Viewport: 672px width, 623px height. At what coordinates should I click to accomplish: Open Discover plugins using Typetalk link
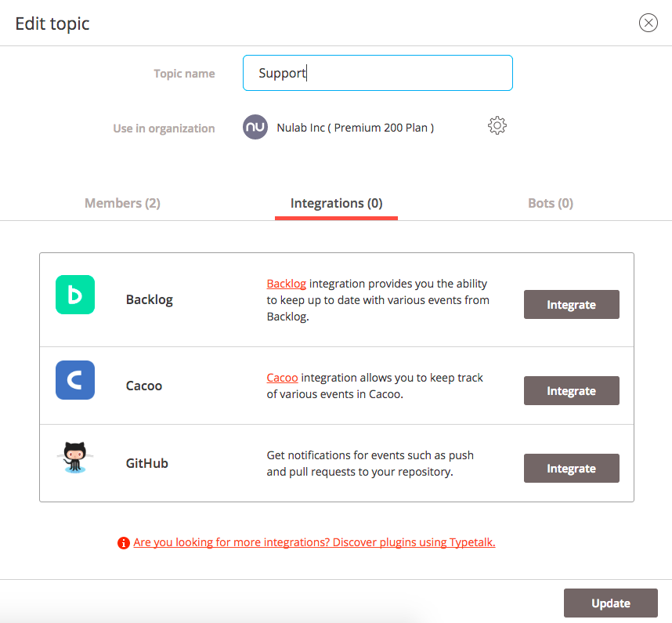(x=314, y=542)
